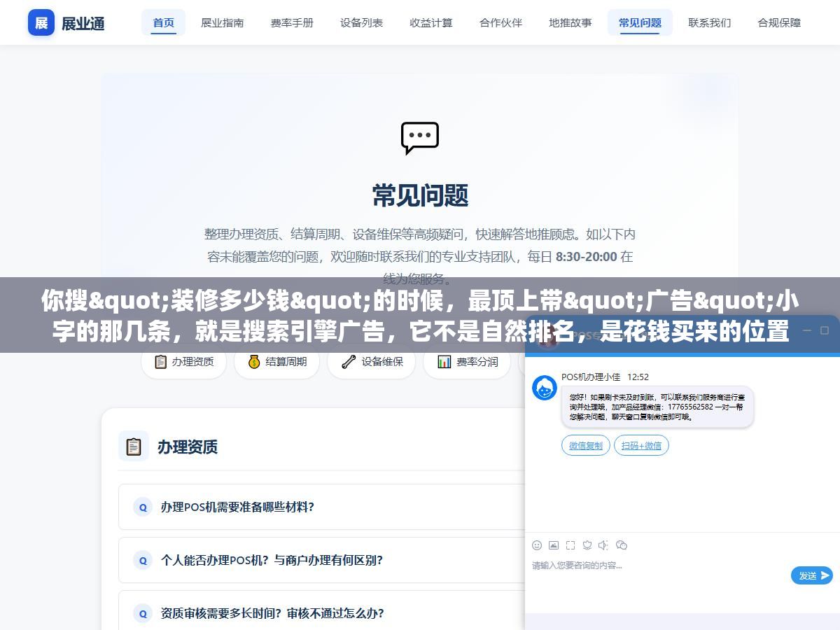Minimize the chat window
This screenshot has width=840, height=630.
pyautogui.click(x=806, y=330)
